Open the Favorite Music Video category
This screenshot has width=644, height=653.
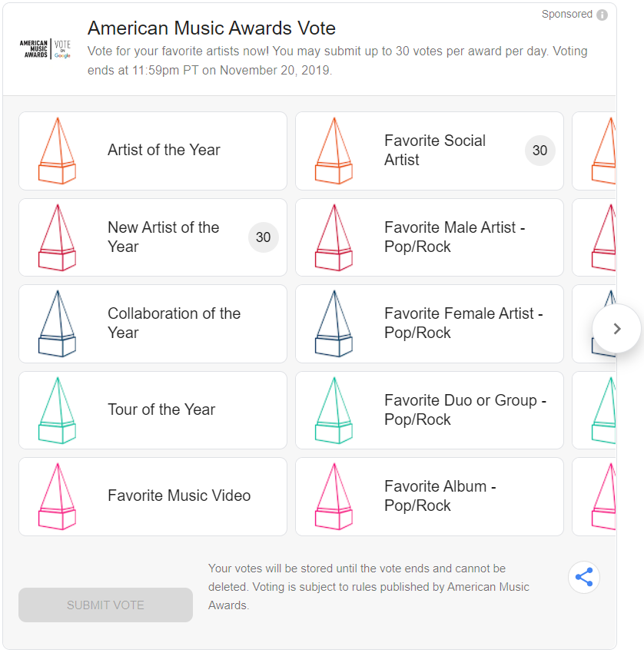coord(179,496)
